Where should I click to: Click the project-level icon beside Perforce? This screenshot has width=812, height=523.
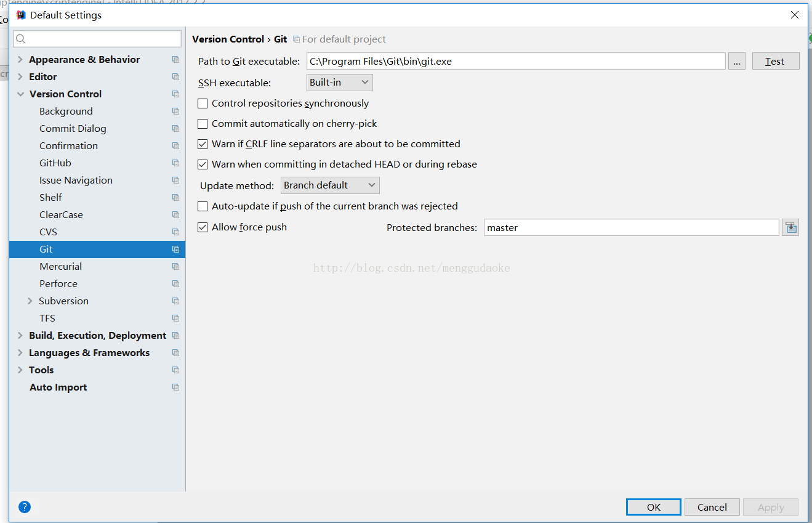click(x=175, y=284)
